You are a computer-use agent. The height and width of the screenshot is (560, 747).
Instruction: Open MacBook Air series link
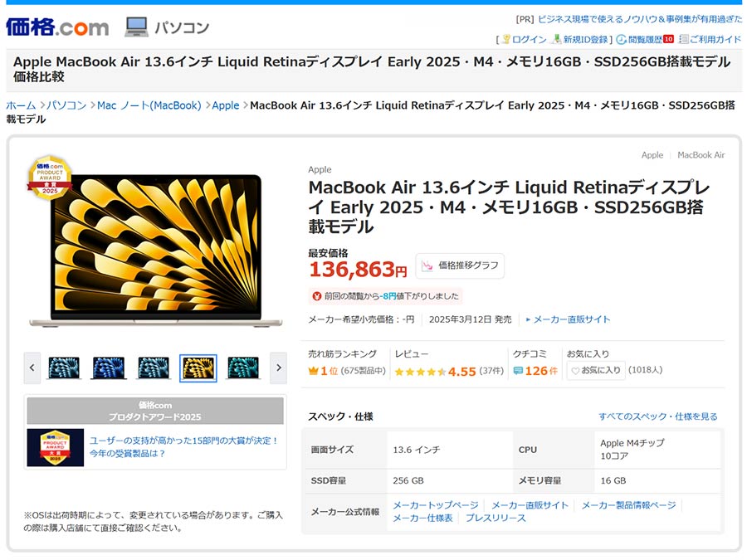701,155
